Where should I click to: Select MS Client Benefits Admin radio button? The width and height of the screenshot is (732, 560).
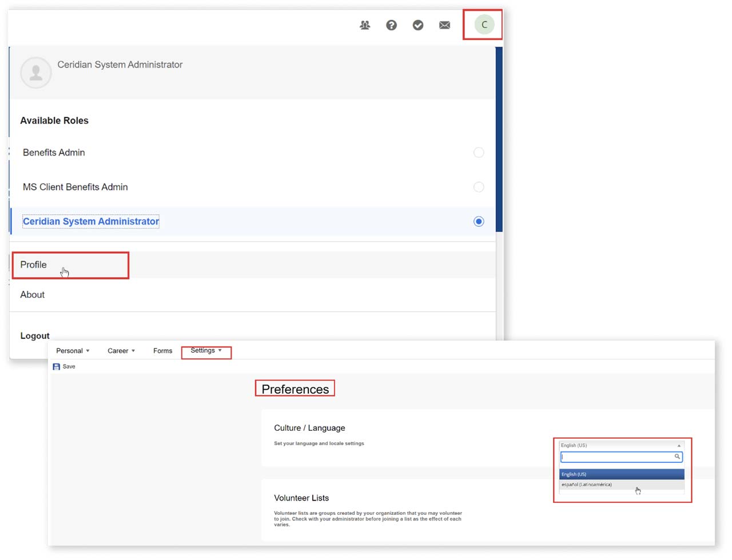(x=479, y=187)
